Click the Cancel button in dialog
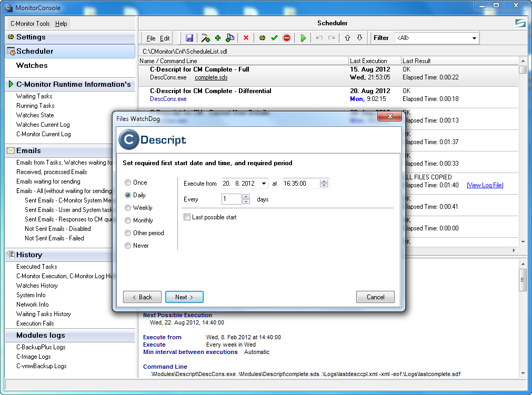Viewport: 532px width, 395px height. [x=375, y=297]
